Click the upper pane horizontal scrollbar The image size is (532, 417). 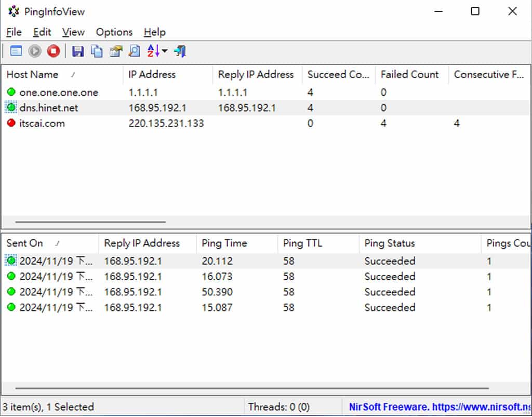90,222
